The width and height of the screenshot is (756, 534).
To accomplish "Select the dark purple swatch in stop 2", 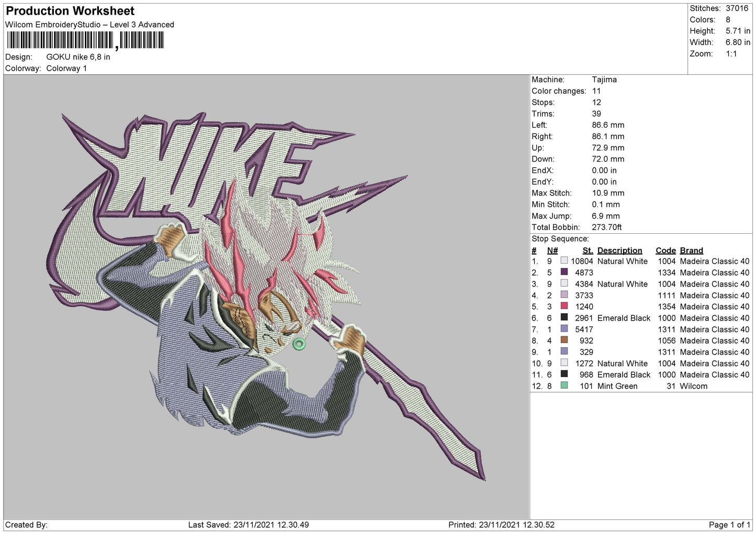I will (x=564, y=272).
